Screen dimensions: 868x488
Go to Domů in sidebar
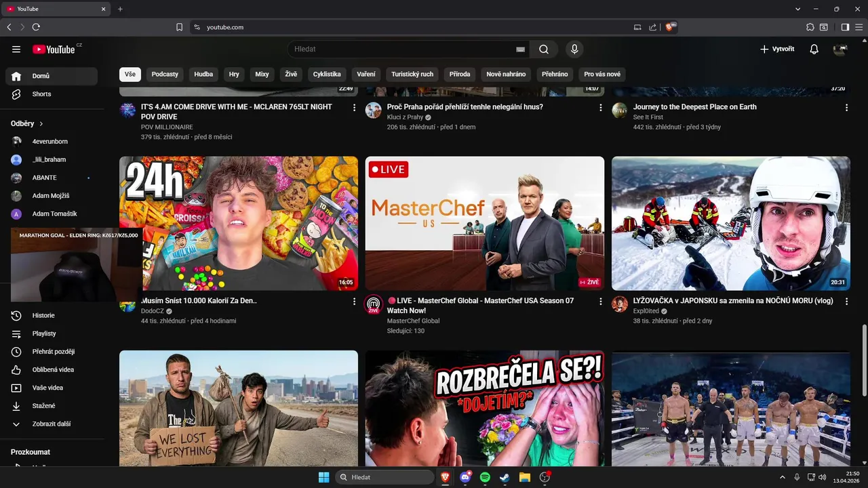point(52,76)
